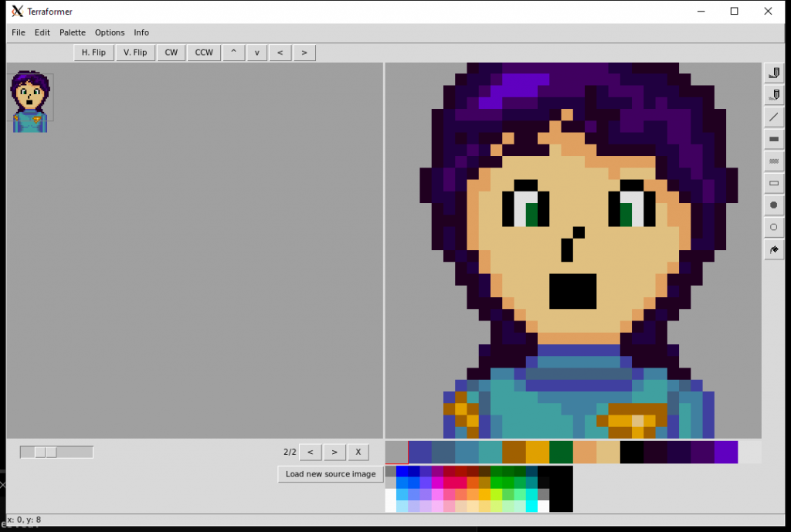Viewport: 791px width, 532px height.
Task: Select the light gray last swatch in strip
Action: pyautogui.click(x=749, y=452)
